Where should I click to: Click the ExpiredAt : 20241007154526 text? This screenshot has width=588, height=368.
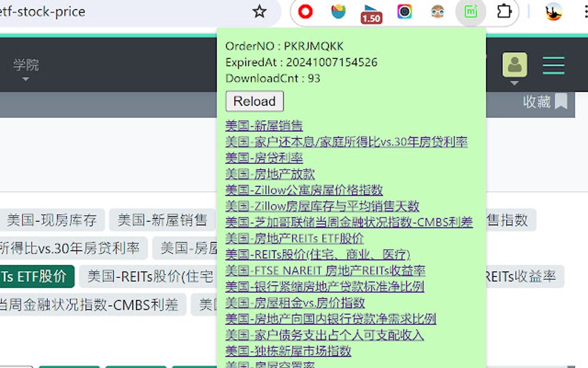[301, 62]
